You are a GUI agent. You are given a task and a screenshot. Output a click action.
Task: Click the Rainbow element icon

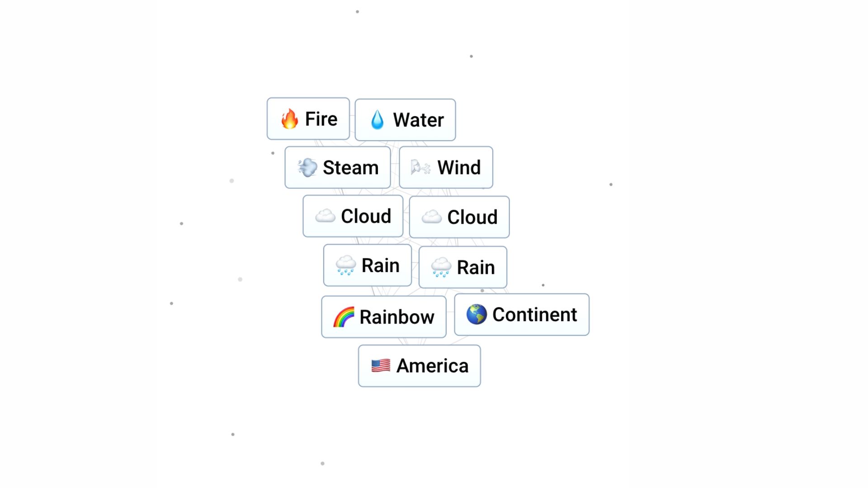coord(344,316)
